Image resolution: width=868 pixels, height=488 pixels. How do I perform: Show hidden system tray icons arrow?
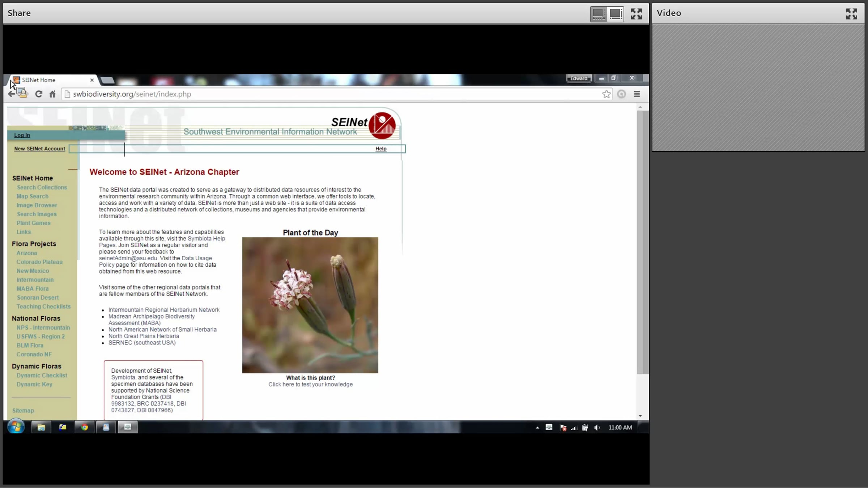click(537, 428)
